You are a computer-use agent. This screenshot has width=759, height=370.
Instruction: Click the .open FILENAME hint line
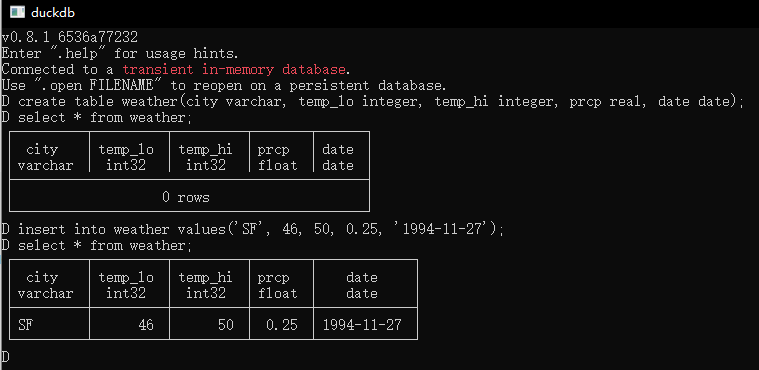[x=224, y=86]
